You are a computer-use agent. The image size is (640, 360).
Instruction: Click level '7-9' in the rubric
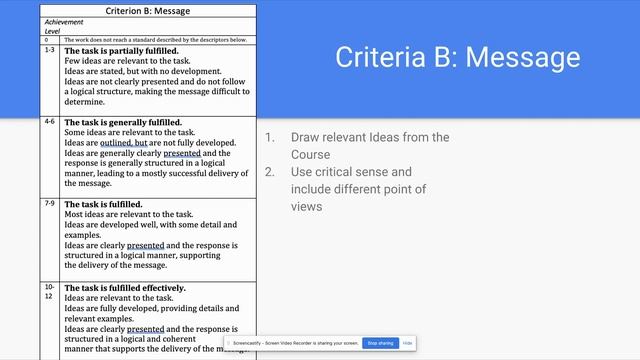(49, 203)
